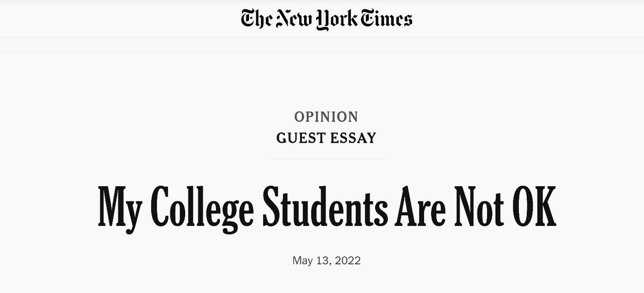The image size is (644, 293).
Task: Open the Opinion section link
Action: (x=326, y=117)
